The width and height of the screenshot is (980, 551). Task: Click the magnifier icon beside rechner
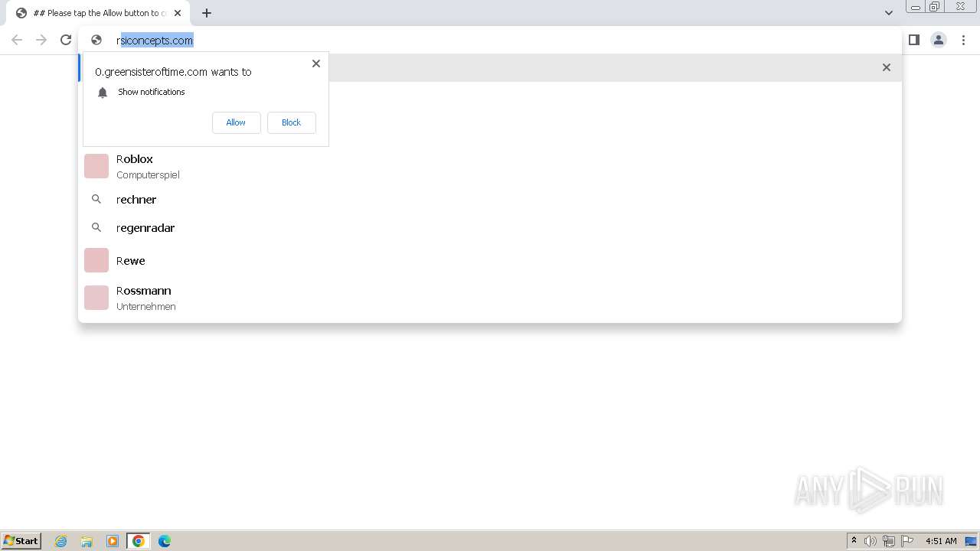point(96,199)
